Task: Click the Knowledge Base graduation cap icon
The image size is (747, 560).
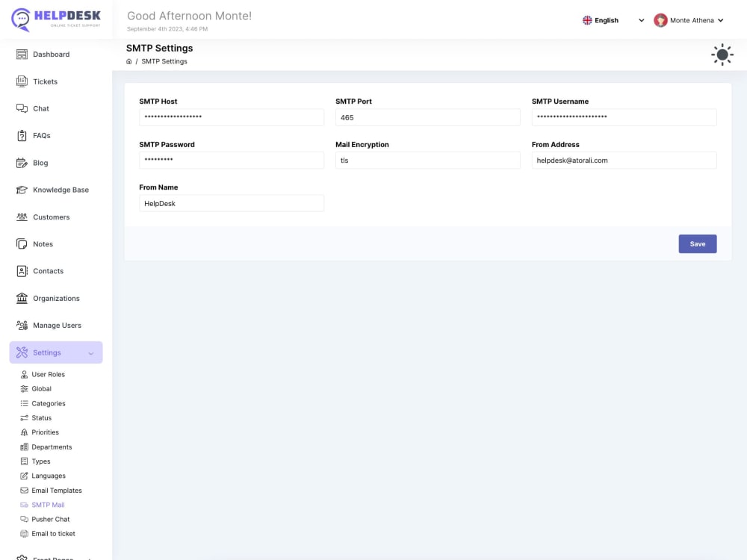Action: (x=22, y=190)
